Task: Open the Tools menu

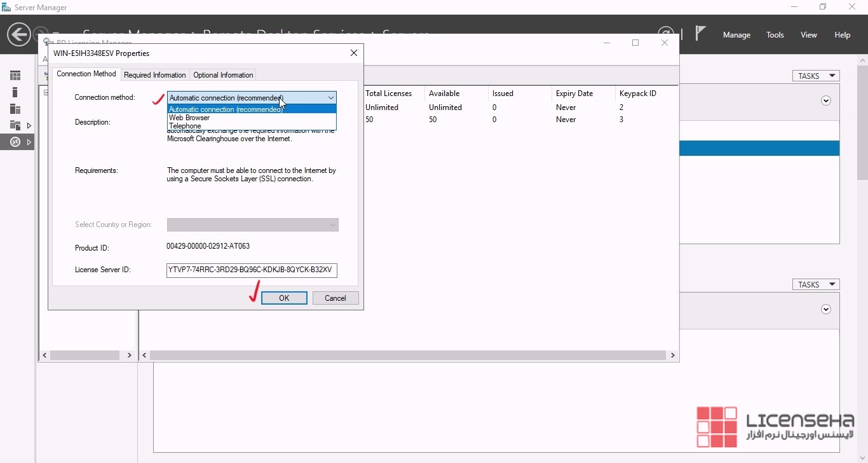Action: pyautogui.click(x=775, y=35)
